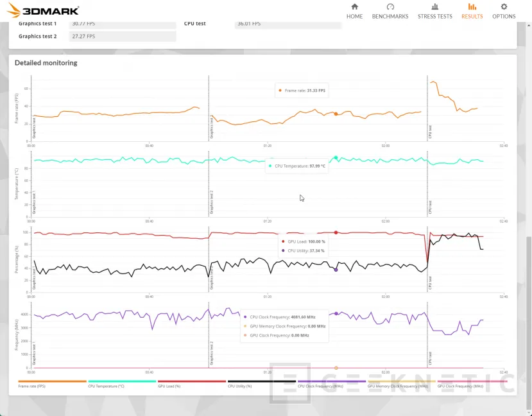Image resolution: width=532 pixels, height=416 pixels.
Task: Click the GPU Clock Frequency legend color bar
Action: (472, 381)
